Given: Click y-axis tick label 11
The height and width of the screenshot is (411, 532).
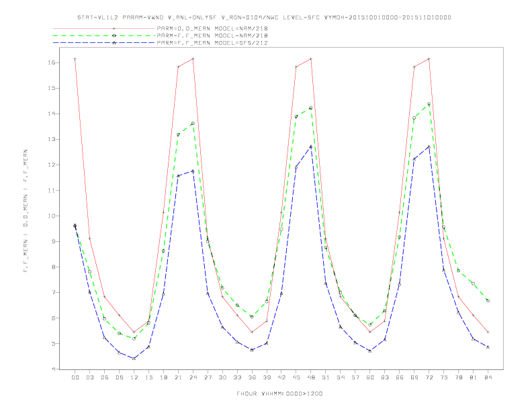Looking at the screenshot, I should click(x=52, y=190).
